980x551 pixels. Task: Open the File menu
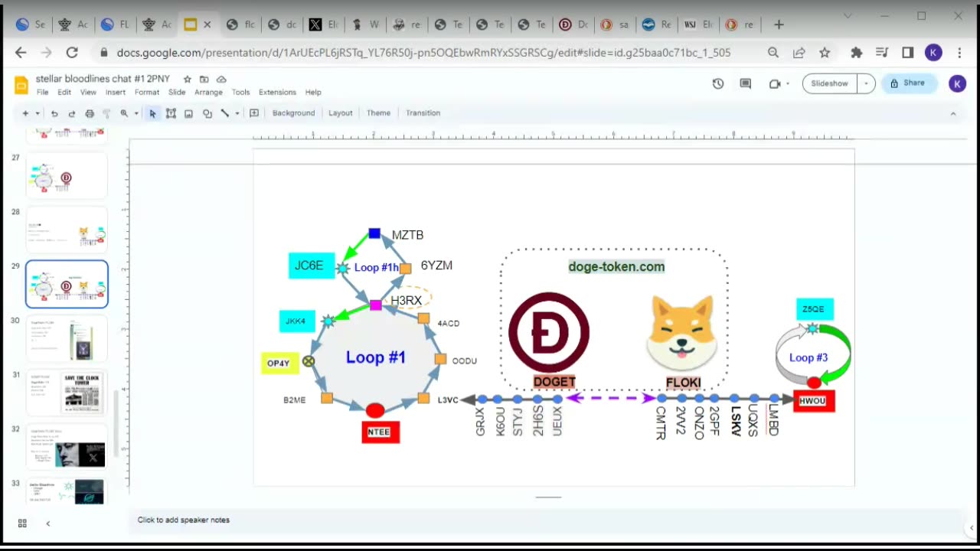43,92
